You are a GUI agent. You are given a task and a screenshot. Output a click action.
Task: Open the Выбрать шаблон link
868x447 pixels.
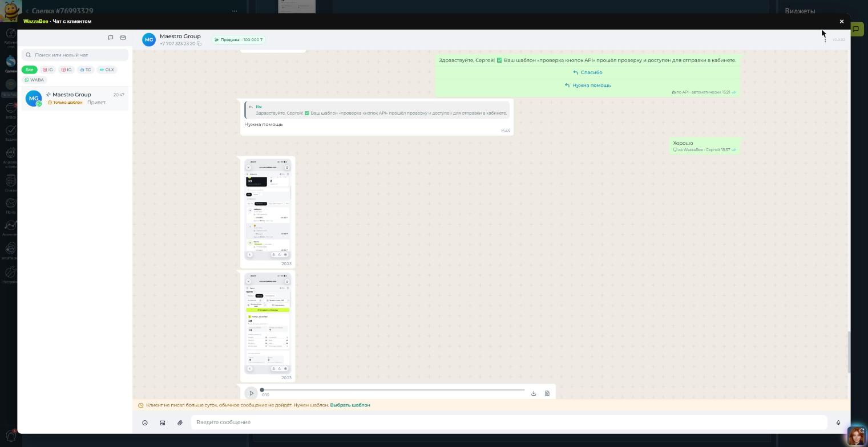tap(350, 405)
